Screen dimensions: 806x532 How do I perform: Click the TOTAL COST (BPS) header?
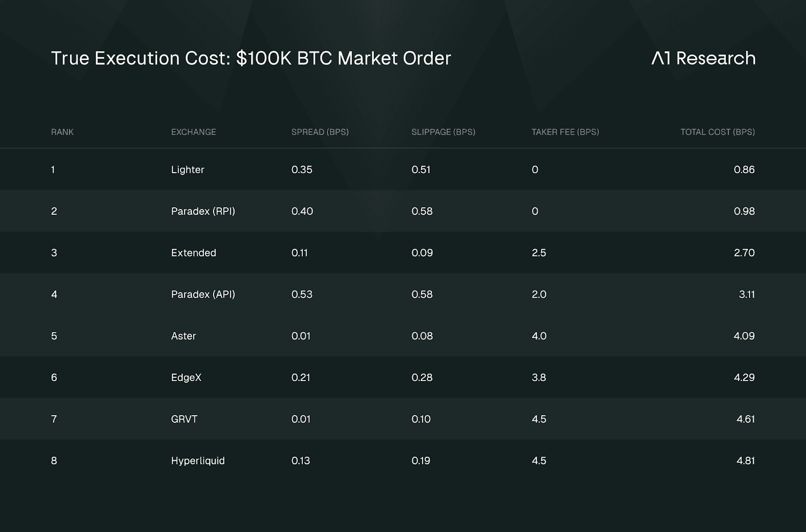(717, 132)
